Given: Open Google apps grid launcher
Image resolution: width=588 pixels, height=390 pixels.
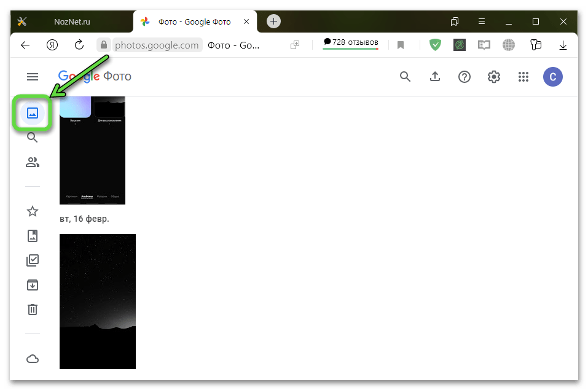Looking at the screenshot, I should [523, 77].
